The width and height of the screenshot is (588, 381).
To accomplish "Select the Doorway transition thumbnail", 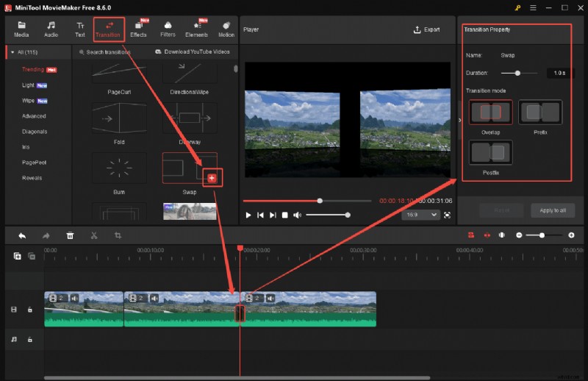I will point(190,118).
